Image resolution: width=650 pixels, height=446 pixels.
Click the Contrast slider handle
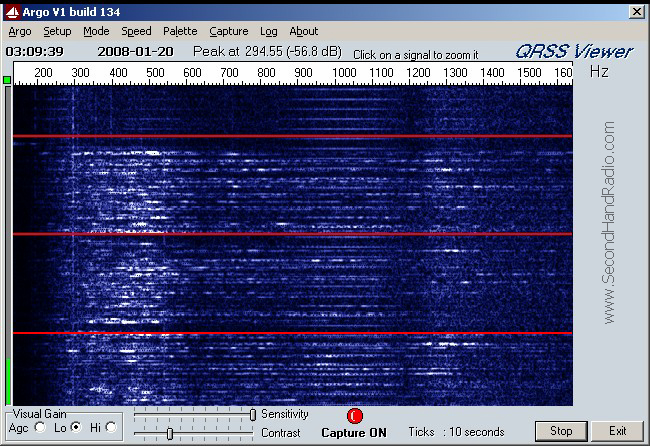click(170, 434)
